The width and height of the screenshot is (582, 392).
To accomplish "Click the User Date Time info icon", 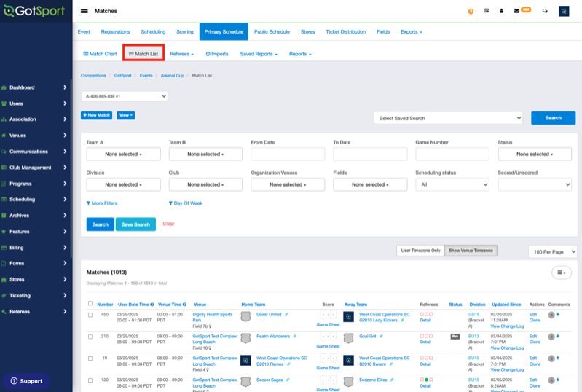I will click(152, 305).
